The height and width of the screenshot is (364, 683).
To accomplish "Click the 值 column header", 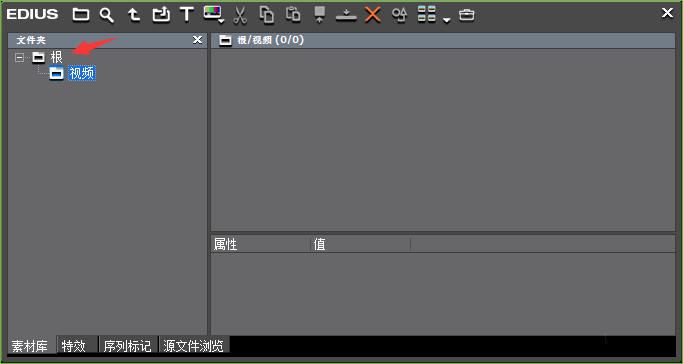I will tap(361, 244).
